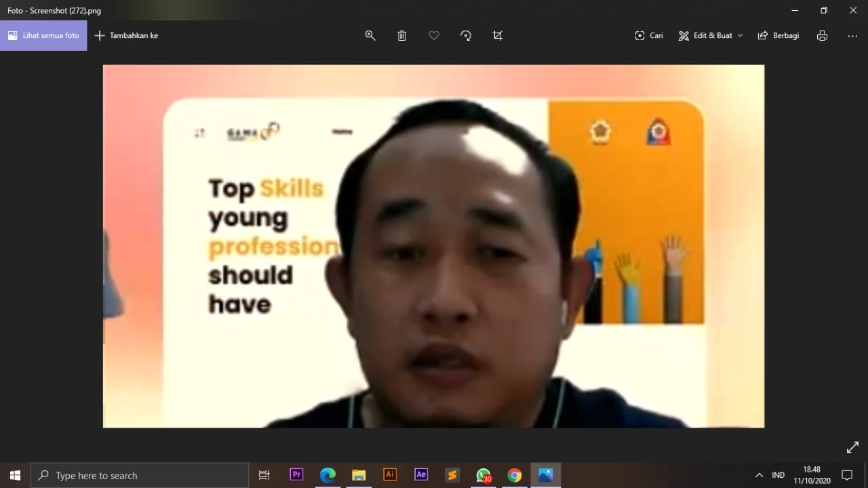This screenshot has height=488, width=868.
Task: Click Tambahkan ke to add to album
Action: [x=127, y=35]
